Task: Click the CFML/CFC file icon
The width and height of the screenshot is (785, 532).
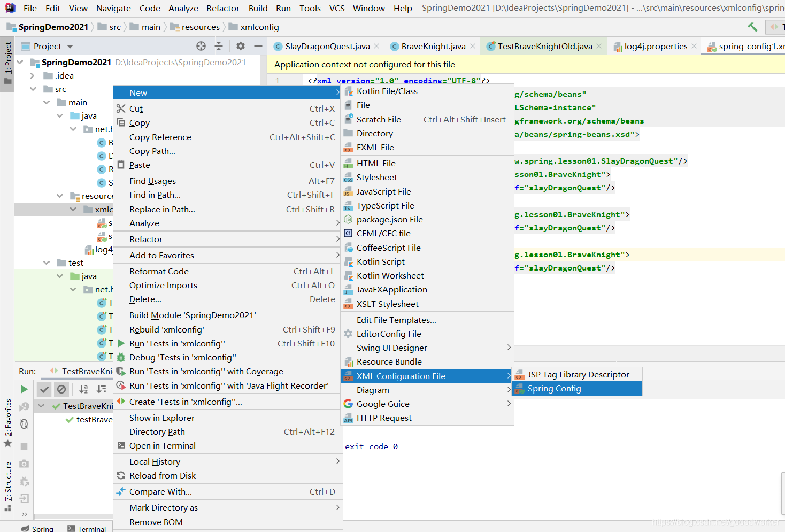Action: (x=348, y=233)
